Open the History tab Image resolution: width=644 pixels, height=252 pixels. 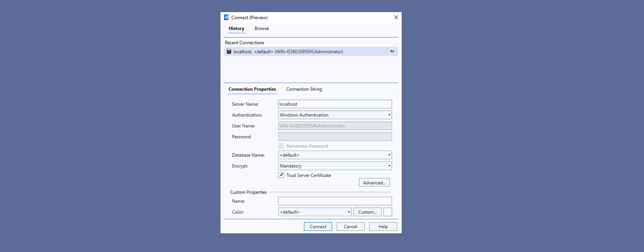click(236, 29)
